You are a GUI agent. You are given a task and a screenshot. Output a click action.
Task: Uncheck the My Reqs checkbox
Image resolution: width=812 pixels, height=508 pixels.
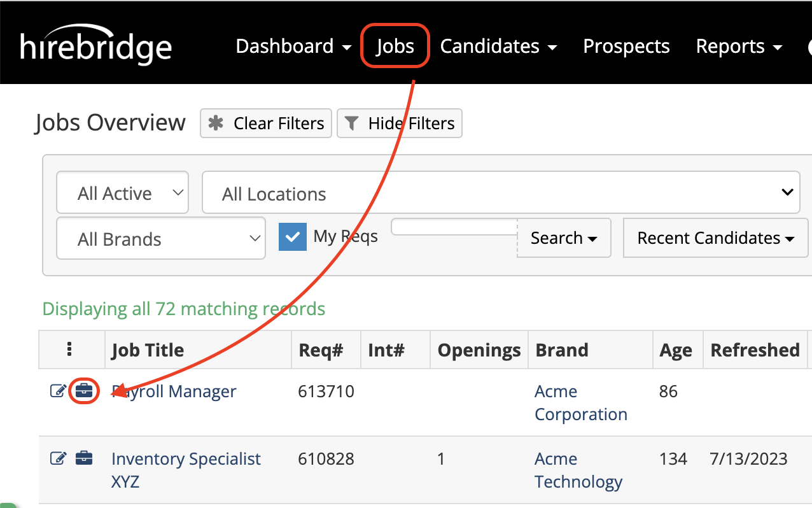tap(293, 236)
